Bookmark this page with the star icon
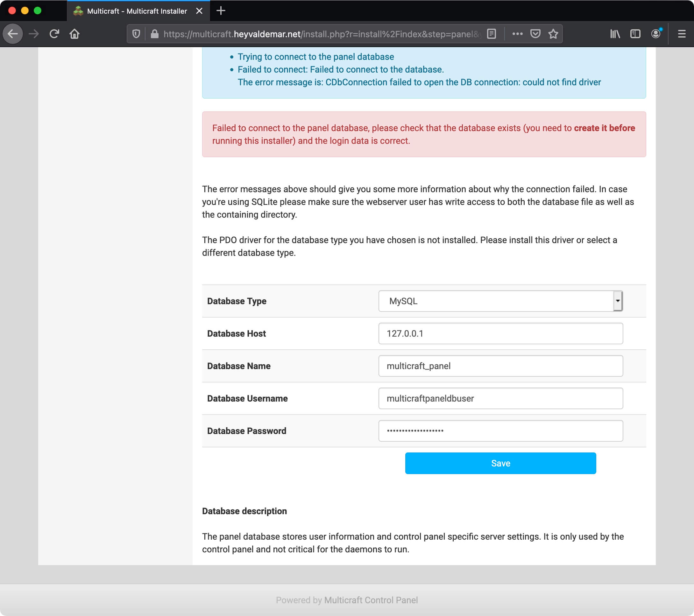This screenshot has width=694, height=616. coord(553,34)
